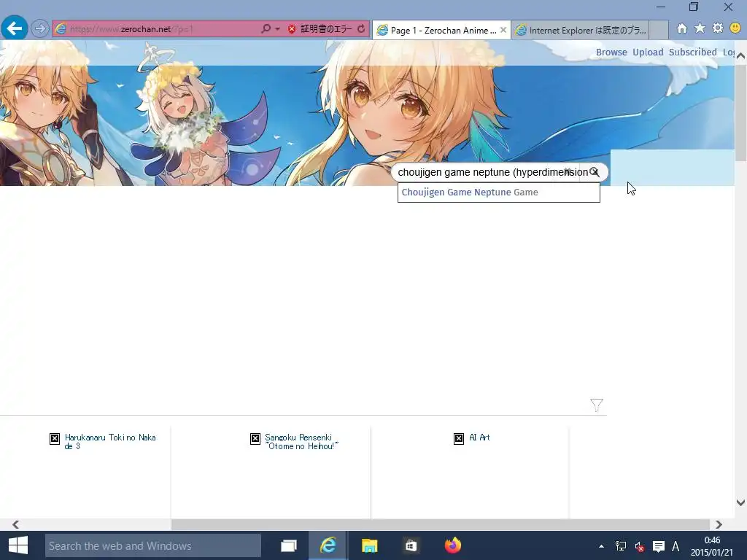Screen dimensions: 747x560
Task: Switch to the Internet Explorer は既定のブラ tab
Action: point(580,30)
